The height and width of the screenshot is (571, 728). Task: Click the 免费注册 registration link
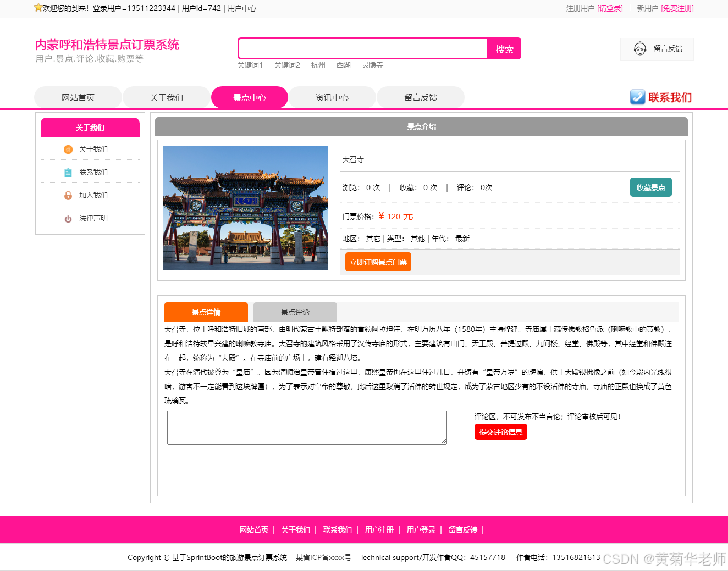coord(677,8)
